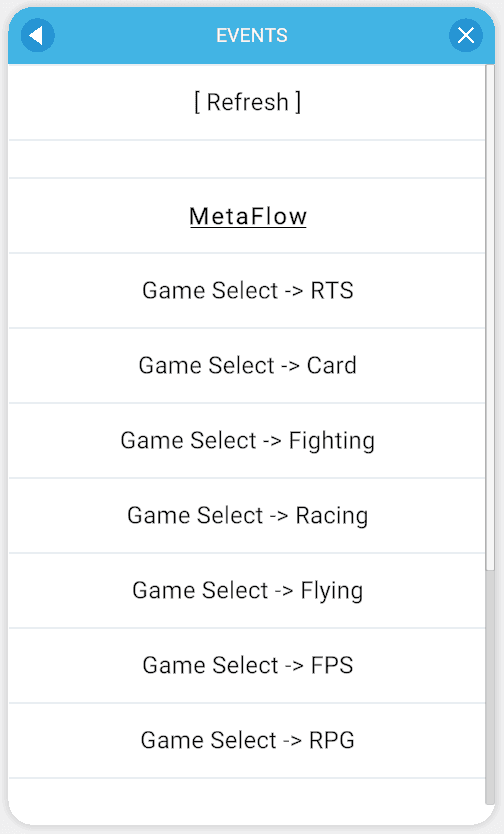Open the underlined MetaFlow heading
This screenshot has width=504, height=834.
(248, 216)
